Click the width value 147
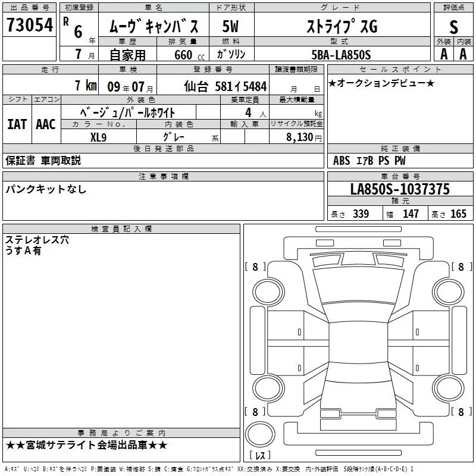Image resolution: width=476 pixels, height=476 pixels. click(x=411, y=214)
